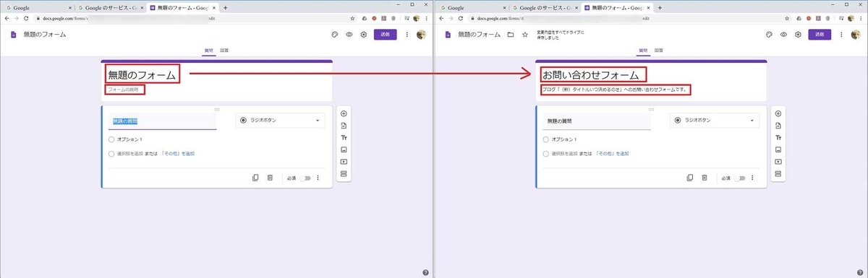Image resolution: width=868 pixels, height=278 pixels.
Task: Click settings gear in right window header
Action: point(797,35)
